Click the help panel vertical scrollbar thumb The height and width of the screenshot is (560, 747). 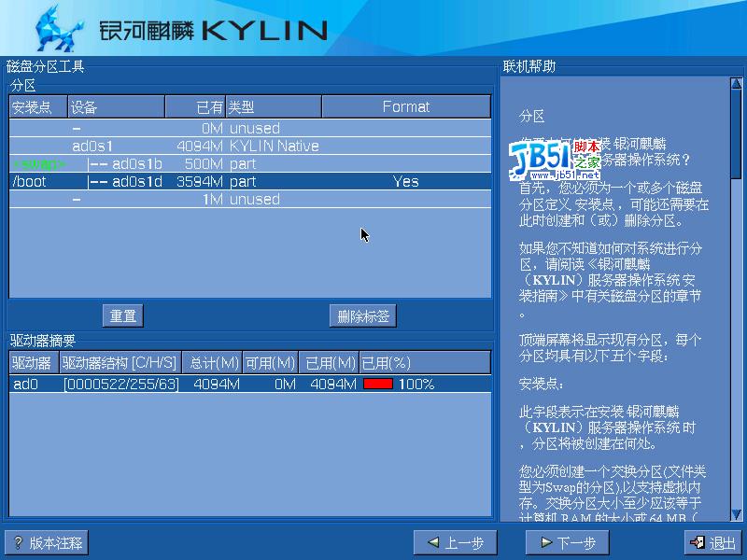click(x=736, y=134)
